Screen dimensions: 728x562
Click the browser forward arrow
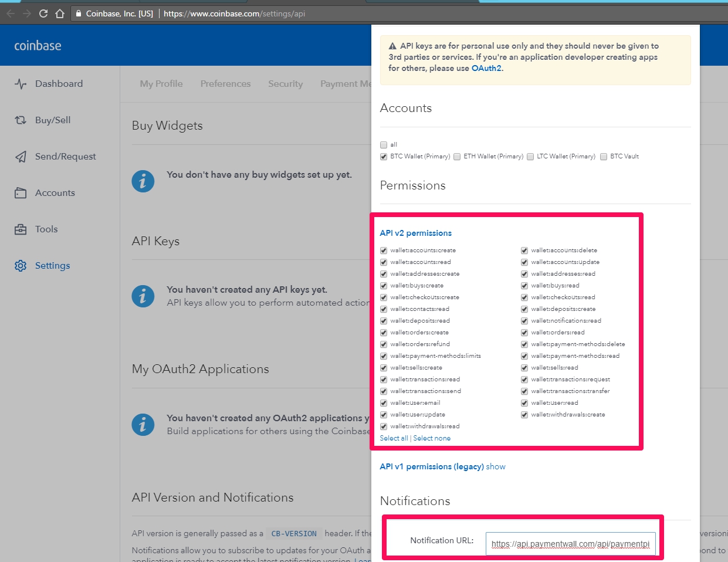[27, 13]
